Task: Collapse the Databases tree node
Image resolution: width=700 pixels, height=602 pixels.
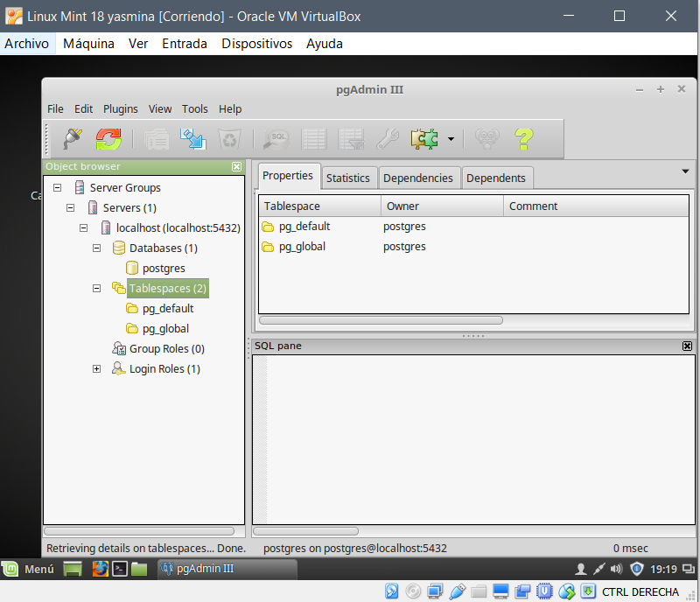Action: tap(96, 248)
